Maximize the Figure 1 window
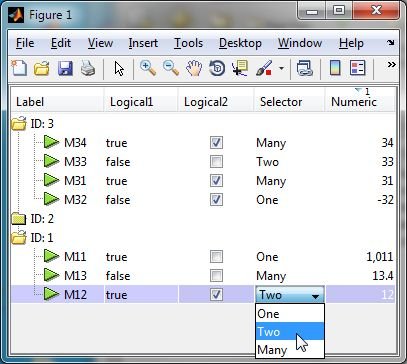The height and width of the screenshot is (364, 407). click(x=339, y=11)
